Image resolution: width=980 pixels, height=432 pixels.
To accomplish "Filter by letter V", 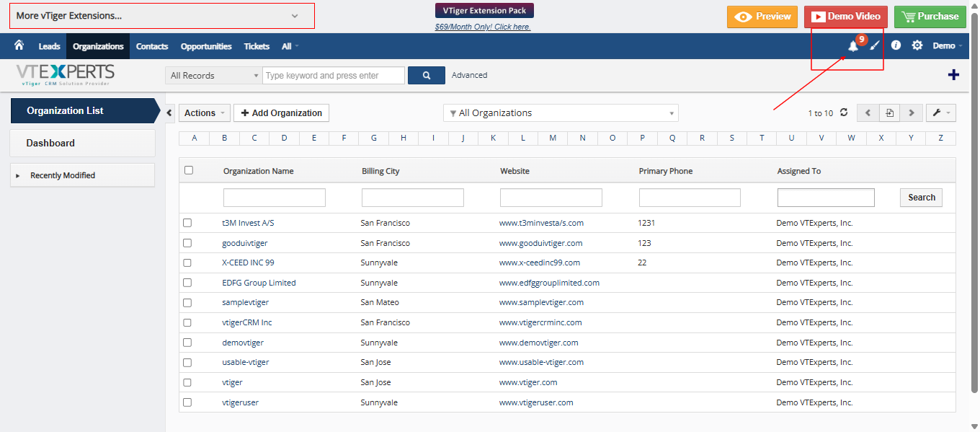I will pyautogui.click(x=821, y=138).
